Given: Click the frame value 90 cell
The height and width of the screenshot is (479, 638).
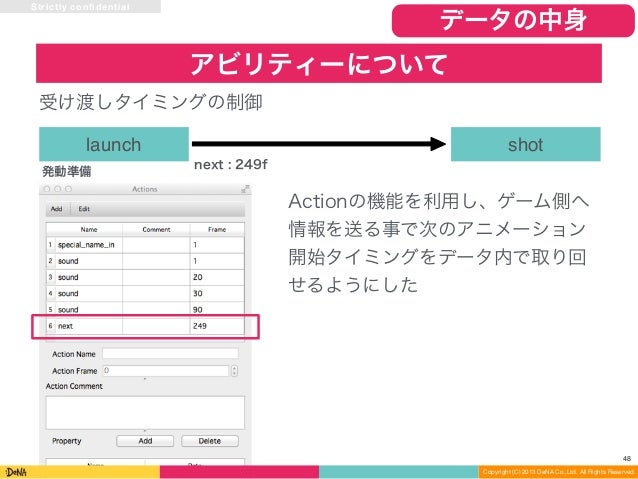Looking at the screenshot, I should point(217,310).
